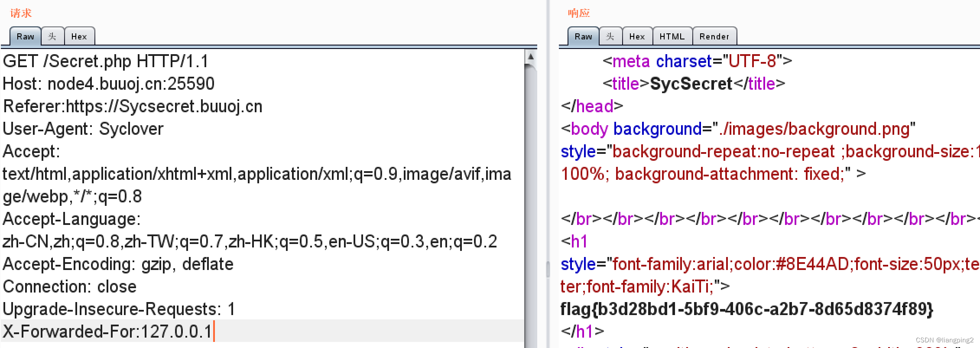Click the SycSecret title text in the response

(x=691, y=84)
